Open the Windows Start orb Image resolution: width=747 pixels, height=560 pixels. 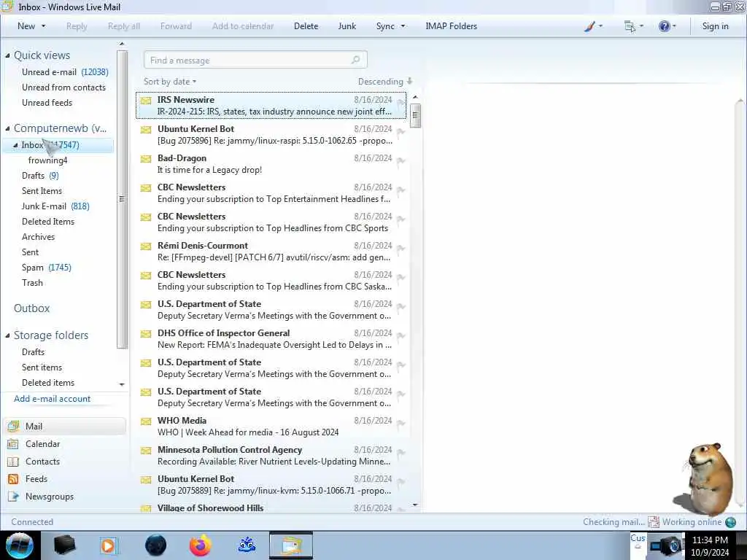(x=20, y=545)
